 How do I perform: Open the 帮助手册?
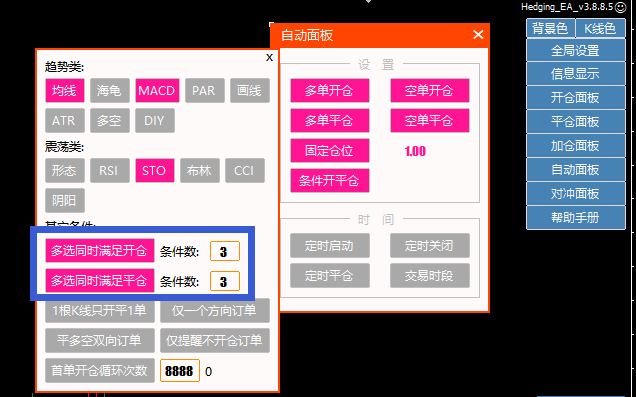click(x=576, y=218)
